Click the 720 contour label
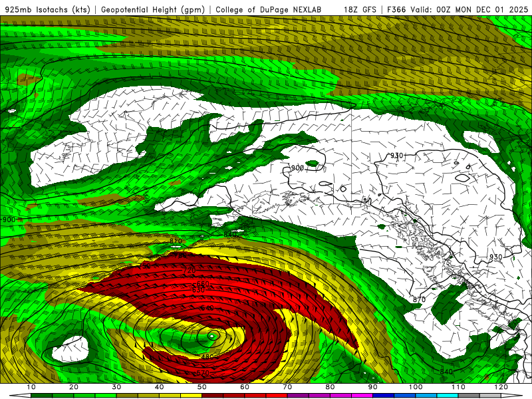The width and height of the screenshot is (532, 399). [190, 271]
